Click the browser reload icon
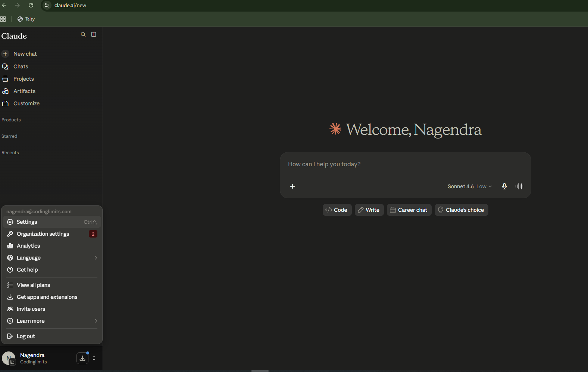 tap(31, 5)
